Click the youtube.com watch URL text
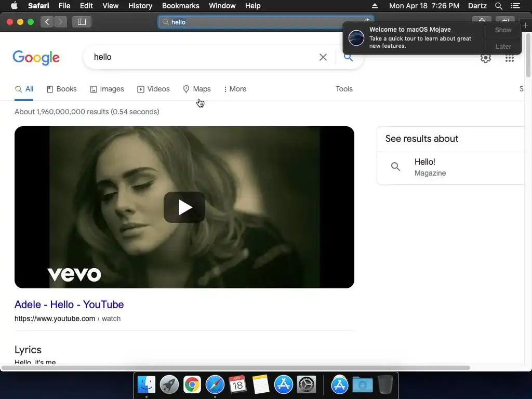 pos(68,318)
